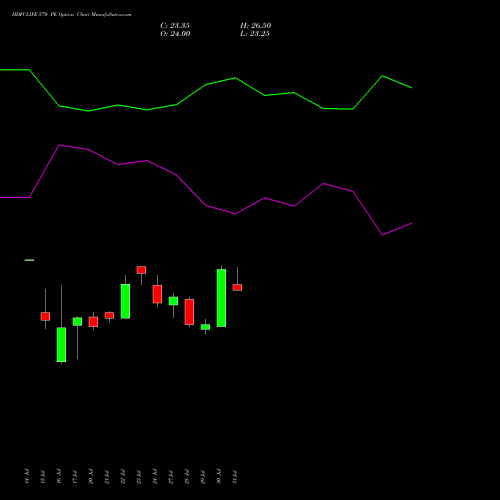Image resolution: width=500 pixels, height=500 pixels.
Task: Click the low value L: 23.25
Action: click(x=255, y=34)
